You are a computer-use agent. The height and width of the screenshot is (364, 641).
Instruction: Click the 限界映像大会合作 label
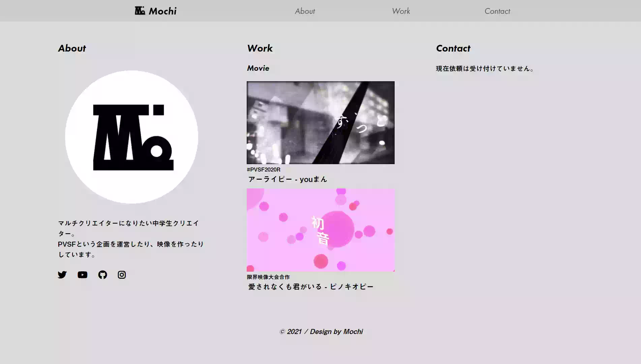(268, 277)
